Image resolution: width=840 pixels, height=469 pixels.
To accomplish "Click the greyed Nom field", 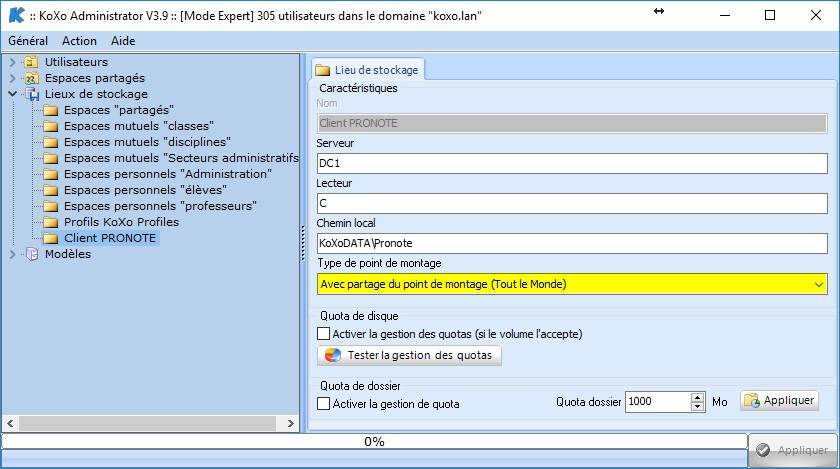I will tap(572, 123).
